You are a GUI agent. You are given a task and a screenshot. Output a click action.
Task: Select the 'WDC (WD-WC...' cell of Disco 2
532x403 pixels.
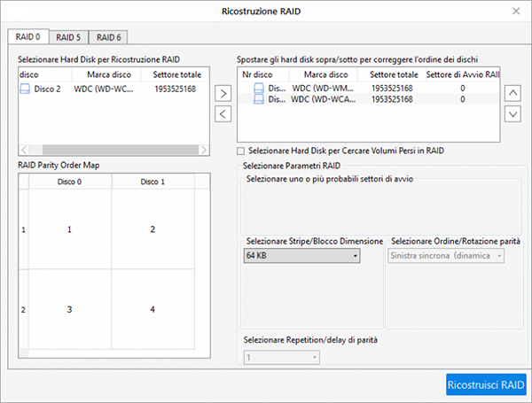(x=104, y=89)
